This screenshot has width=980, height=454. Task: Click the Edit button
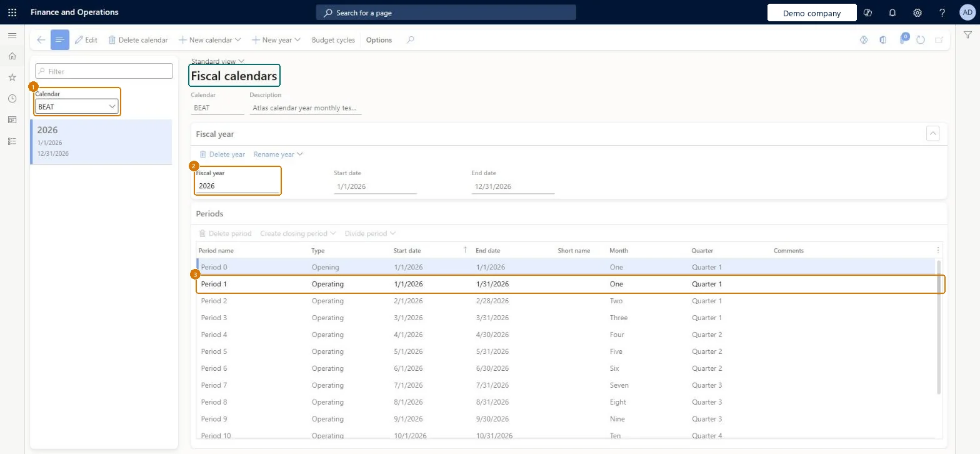pos(86,40)
